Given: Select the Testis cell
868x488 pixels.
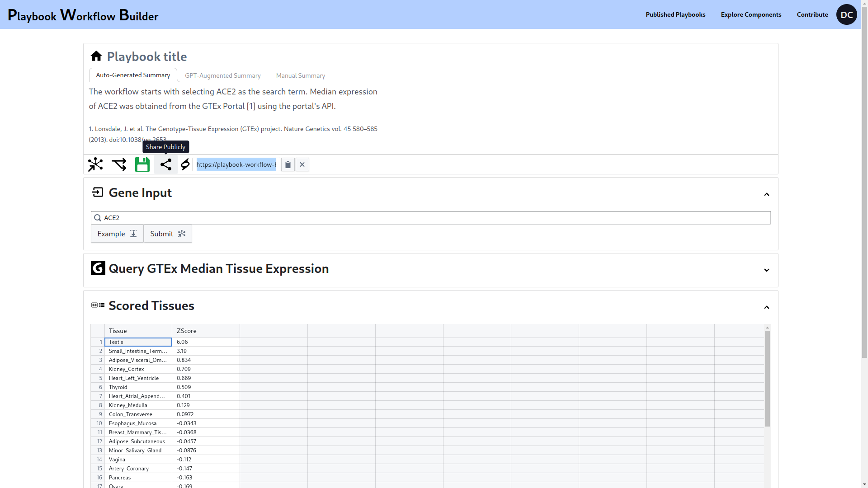Looking at the screenshot, I should click(x=138, y=342).
